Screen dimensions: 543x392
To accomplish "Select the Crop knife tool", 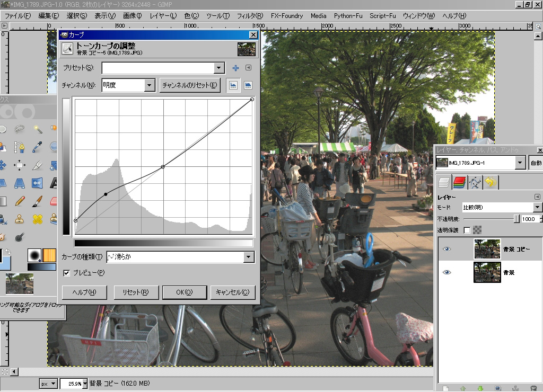I will 38,165.
